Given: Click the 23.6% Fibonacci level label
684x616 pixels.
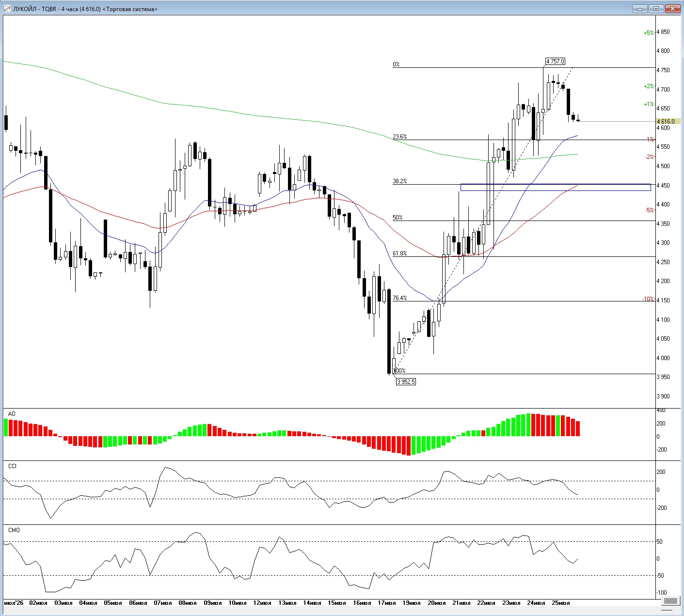Looking at the screenshot, I should pyautogui.click(x=399, y=137).
